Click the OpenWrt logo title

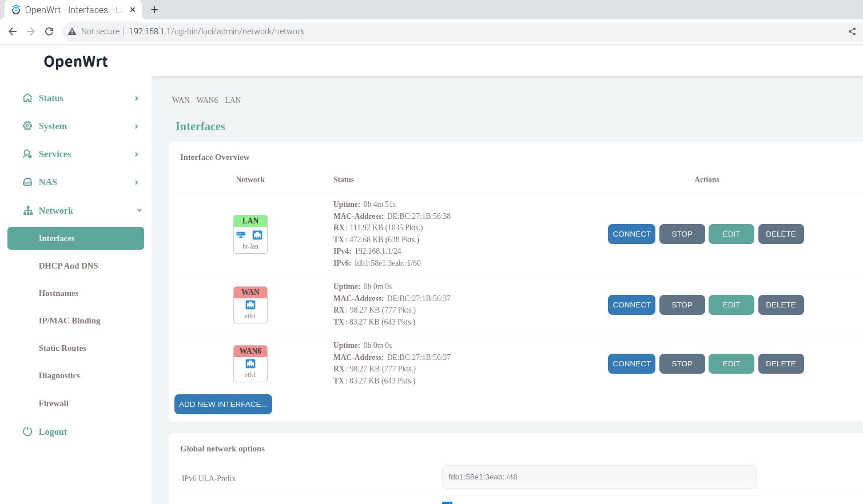[75, 61]
